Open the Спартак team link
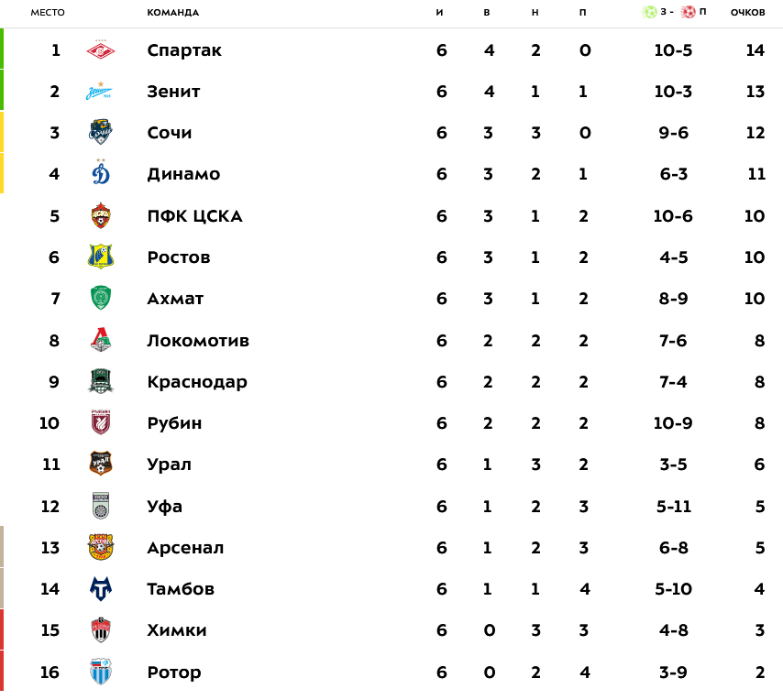Screen dimensions: 783x700 (184, 50)
